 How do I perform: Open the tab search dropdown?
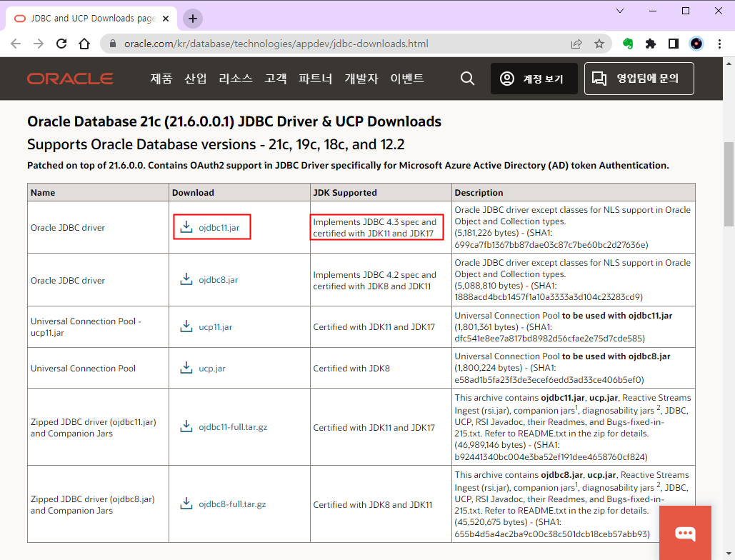[x=620, y=11]
